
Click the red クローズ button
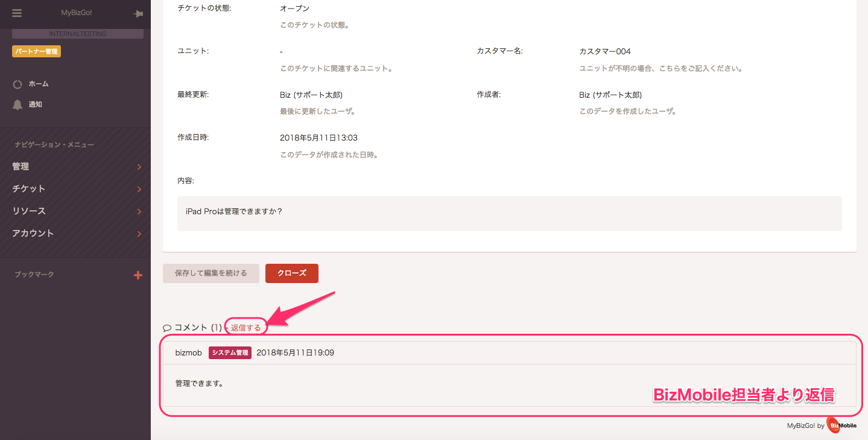tap(292, 273)
